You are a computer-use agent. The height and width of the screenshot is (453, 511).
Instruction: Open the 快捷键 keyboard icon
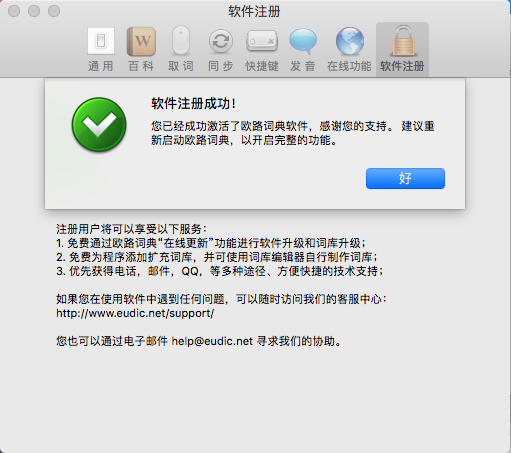tap(262, 41)
